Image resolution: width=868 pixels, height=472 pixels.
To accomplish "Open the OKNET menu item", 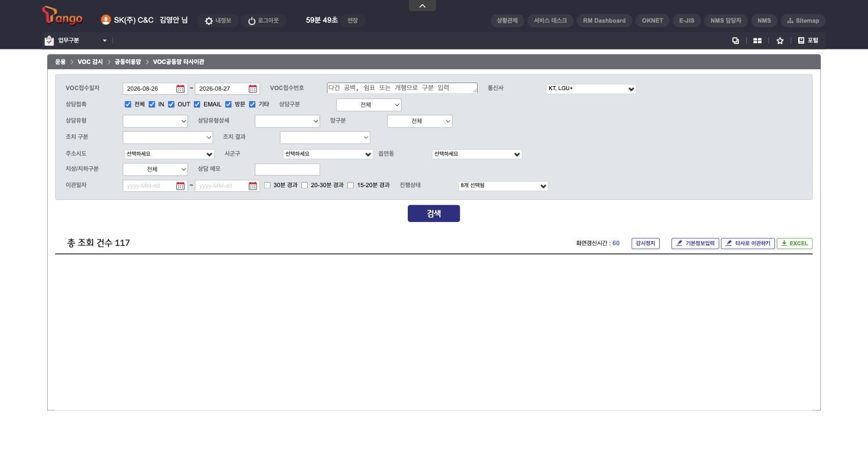I will (653, 20).
